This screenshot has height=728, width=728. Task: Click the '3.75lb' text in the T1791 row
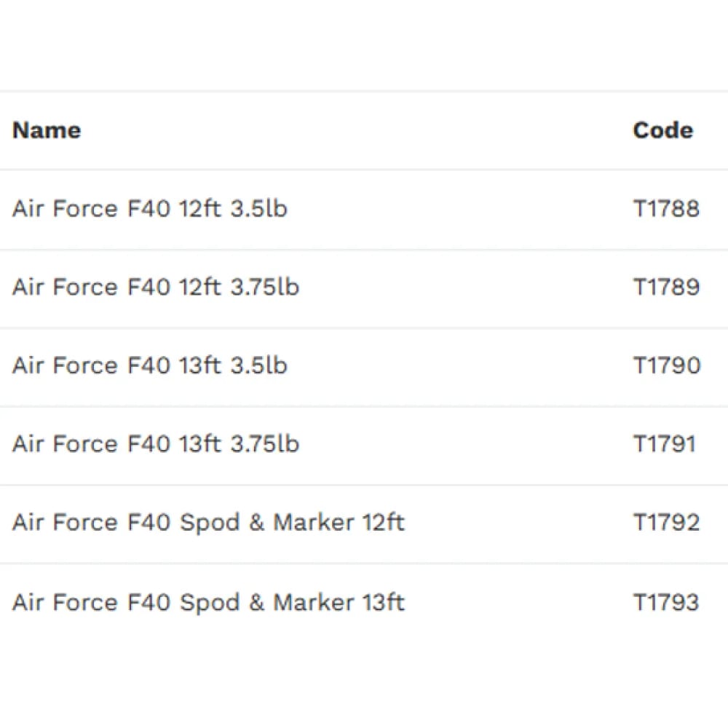click(265, 444)
